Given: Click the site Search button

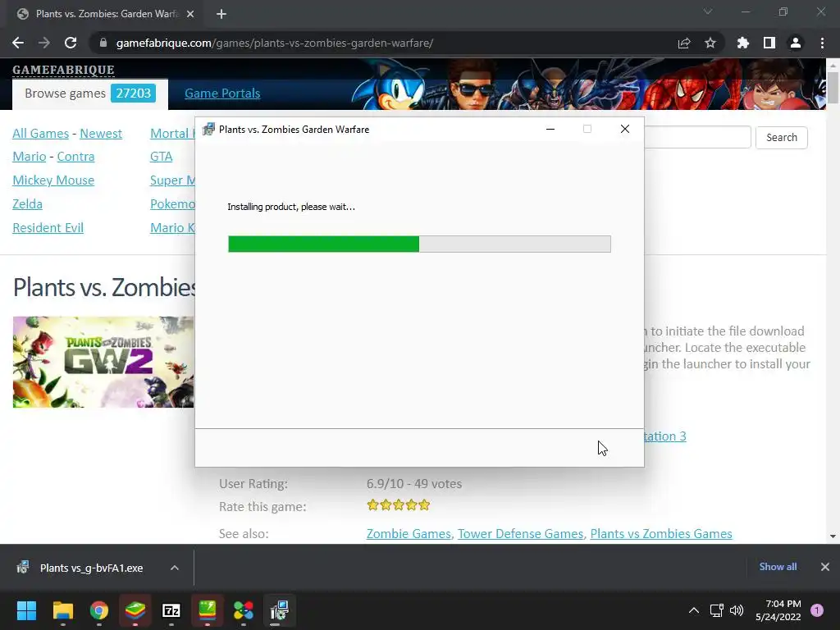Looking at the screenshot, I should [781, 138].
